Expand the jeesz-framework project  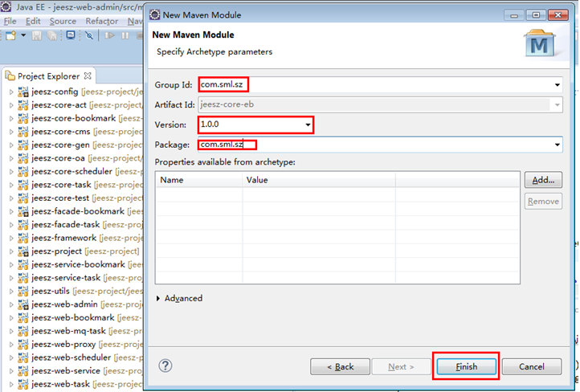point(11,238)
